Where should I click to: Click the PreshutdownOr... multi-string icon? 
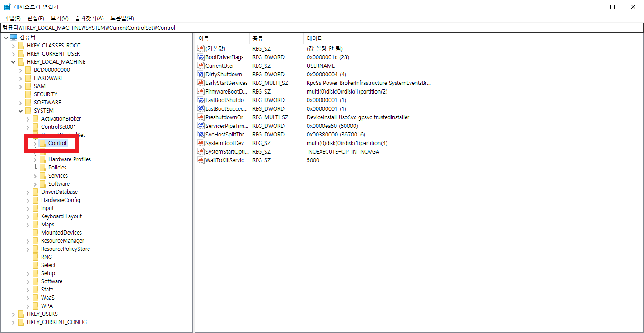[x=201, y=117]
